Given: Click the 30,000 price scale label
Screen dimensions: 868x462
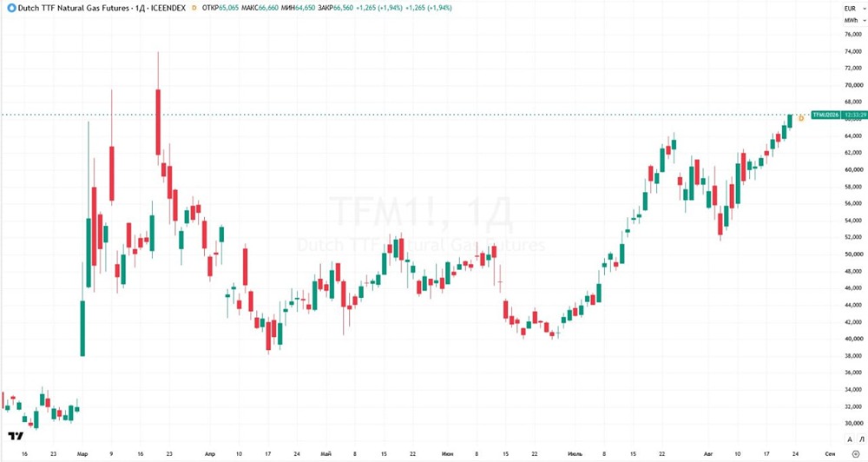Looking at the screenshot, I should pos(853,424).
